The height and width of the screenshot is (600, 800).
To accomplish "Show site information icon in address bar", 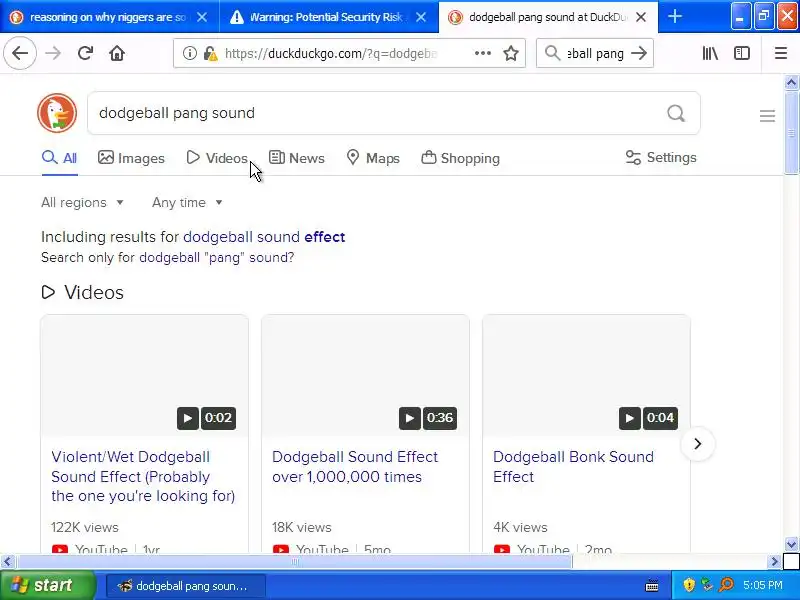I will pos(189,53).
